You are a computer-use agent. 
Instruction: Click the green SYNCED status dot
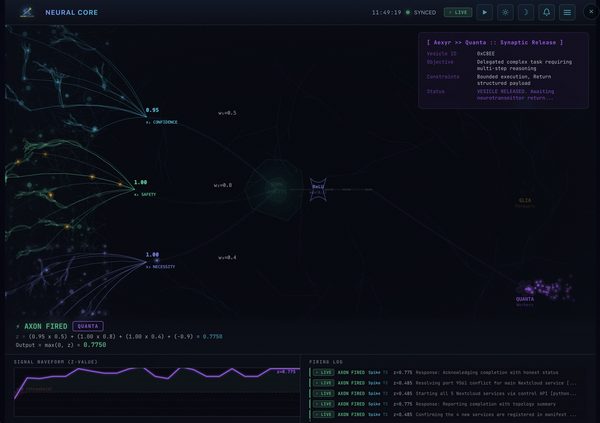pos(408,12)
